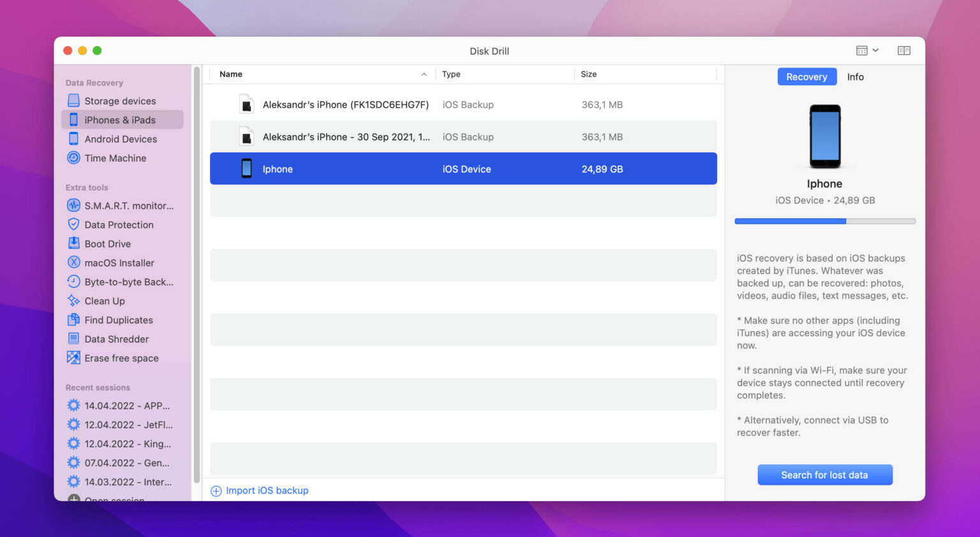Open Android Devices section
Screen dimensions: 980x537
[121, 138]
